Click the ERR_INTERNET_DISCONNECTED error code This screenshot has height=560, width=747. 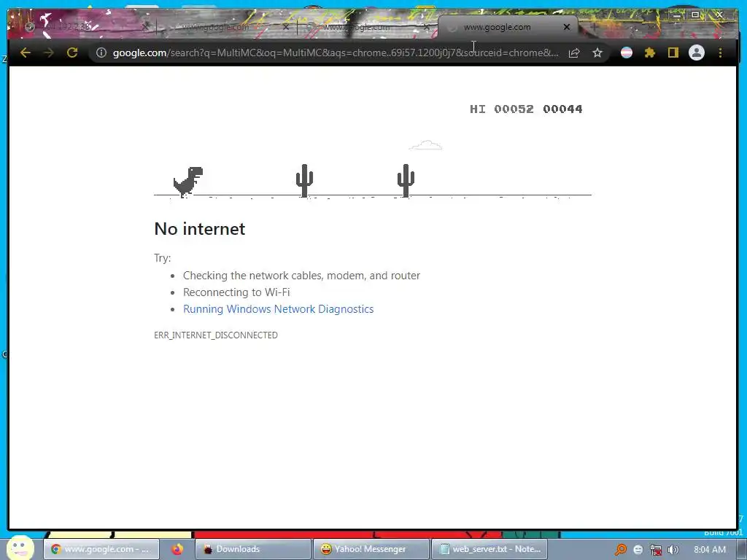point(216,335)
